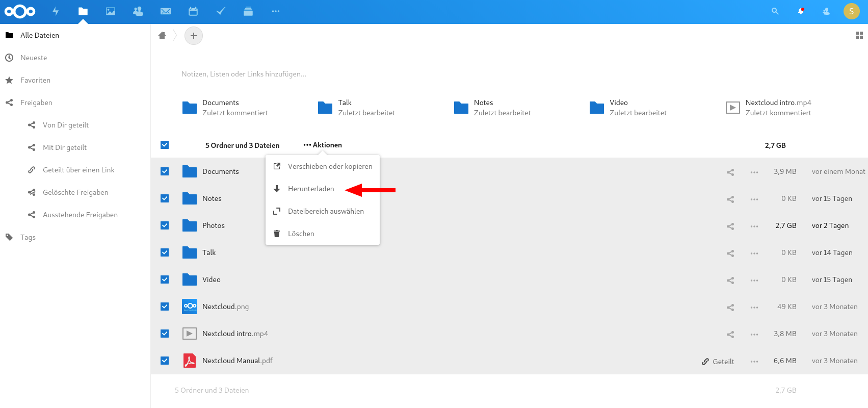The width and height of the screenshot is (868, 408).
Task: Uncheck the Nextcloud intro.mp4 checkbox
Action: (x=165, y=334)
